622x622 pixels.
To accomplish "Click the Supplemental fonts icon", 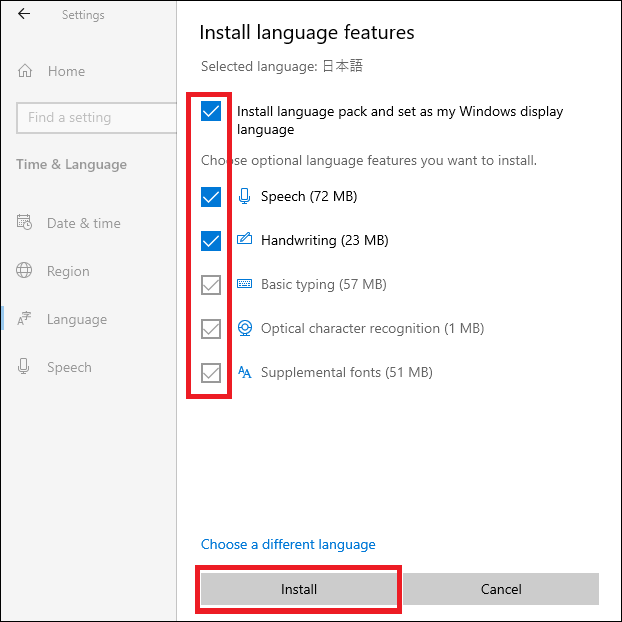I will click(x=245, y=372).
